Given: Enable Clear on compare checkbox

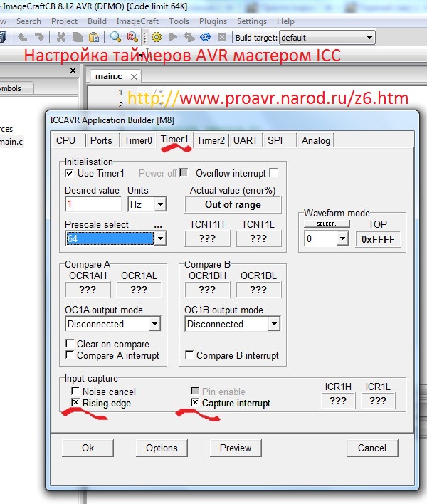Looking at the screenshot, I should click(x=70, y=343).
